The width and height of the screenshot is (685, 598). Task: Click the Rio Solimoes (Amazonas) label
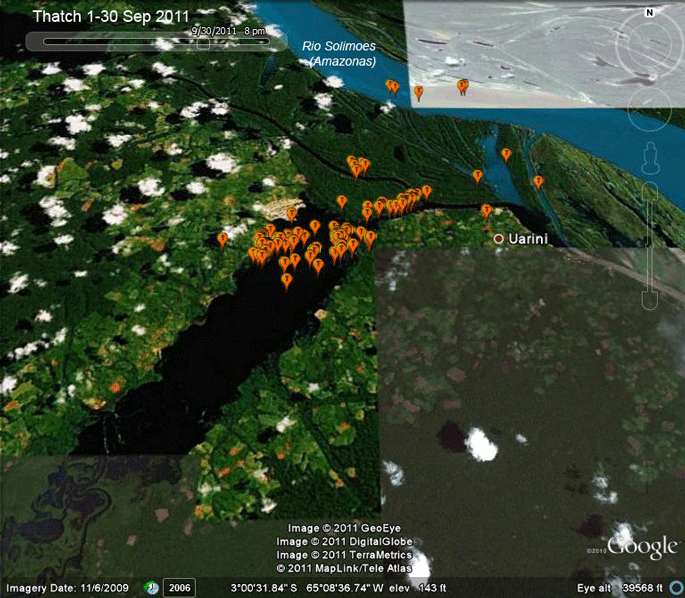click(339, 53)
